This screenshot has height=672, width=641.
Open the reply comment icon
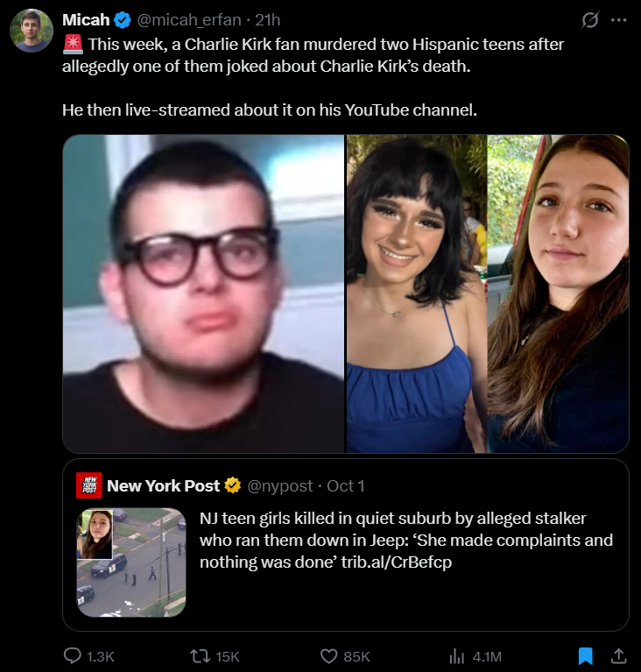click(x=73, y=655)
